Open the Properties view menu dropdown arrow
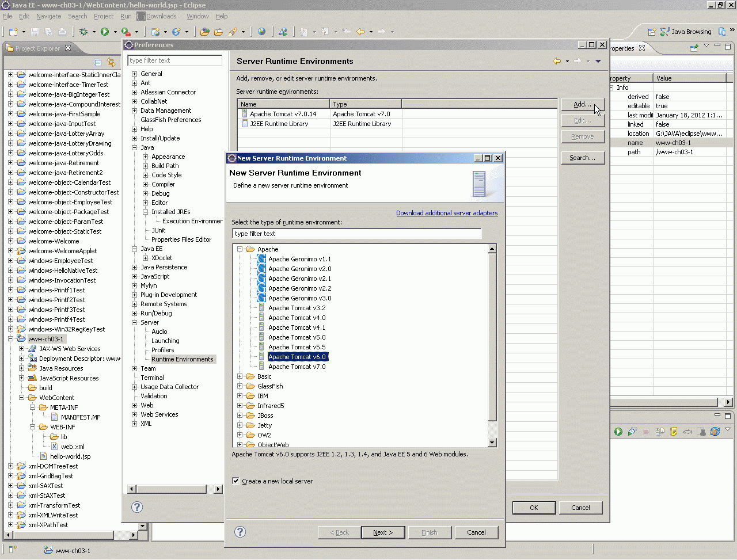Image resolution: width=737 pixels, height=560 pixels. (x=706, y=46)
